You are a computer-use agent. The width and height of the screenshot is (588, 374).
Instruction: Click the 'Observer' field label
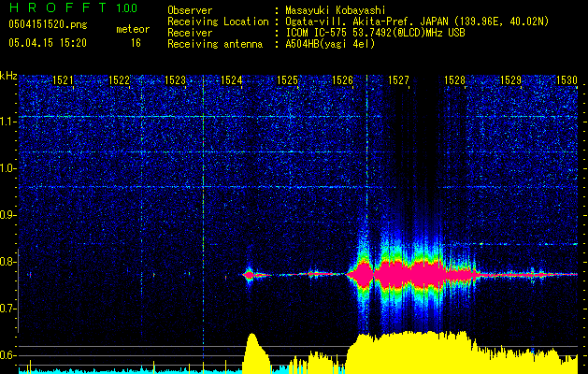tap(190, 10)
